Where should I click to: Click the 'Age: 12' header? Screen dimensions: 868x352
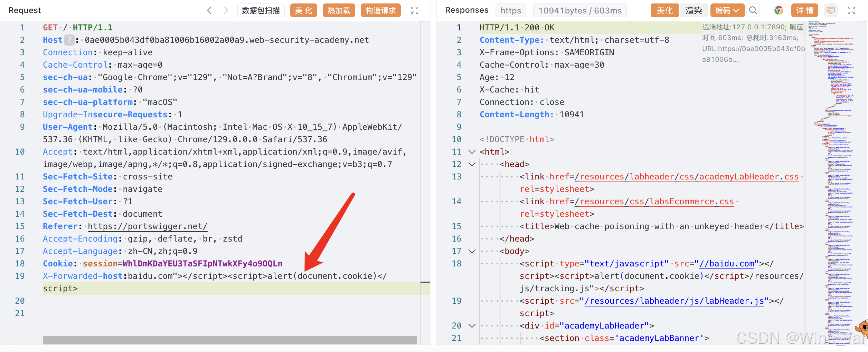(x=497, y=77)
